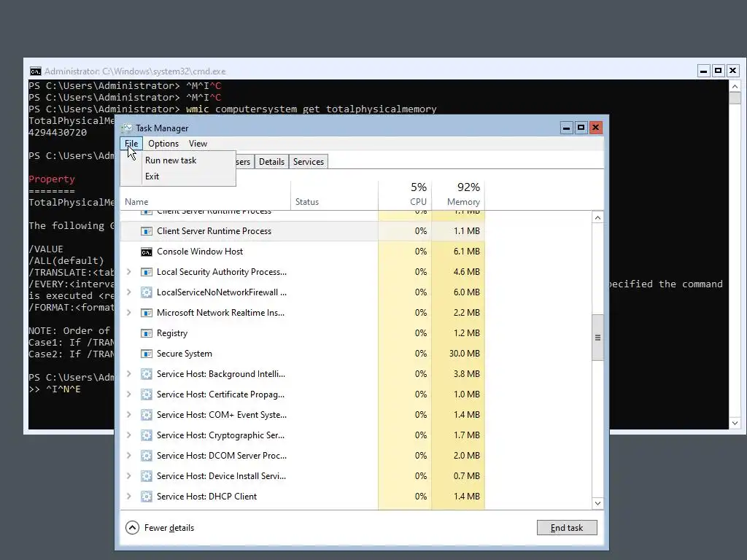Click the End task button

point(566,528)
